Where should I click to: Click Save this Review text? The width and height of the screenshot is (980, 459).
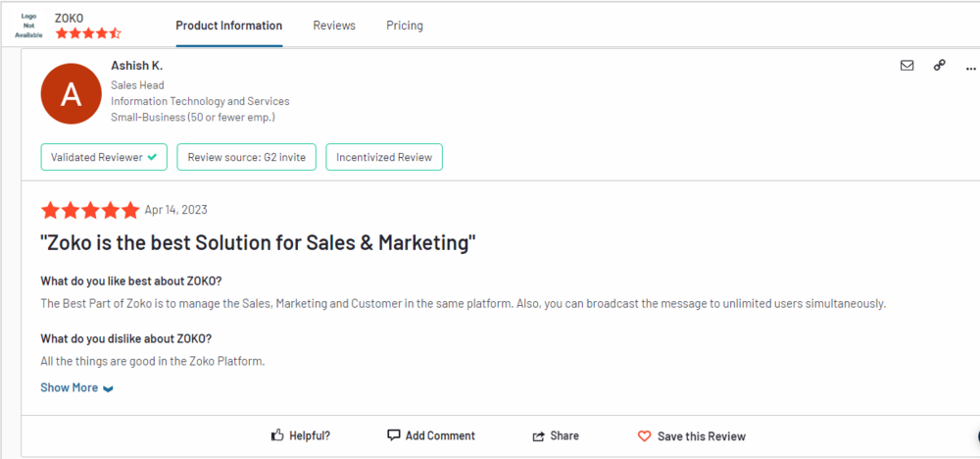click(702, 436)
